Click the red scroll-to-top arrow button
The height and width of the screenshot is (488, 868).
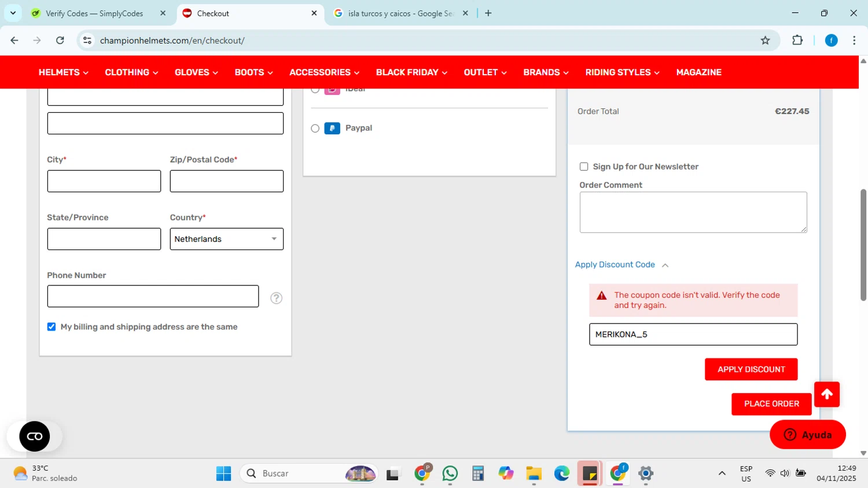click(x=827, y=394)
